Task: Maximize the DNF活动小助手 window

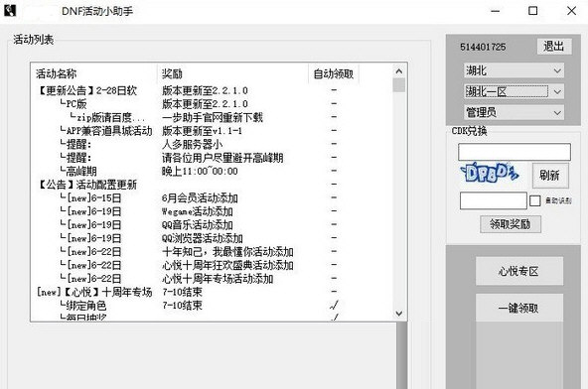Action: point(532,11)
